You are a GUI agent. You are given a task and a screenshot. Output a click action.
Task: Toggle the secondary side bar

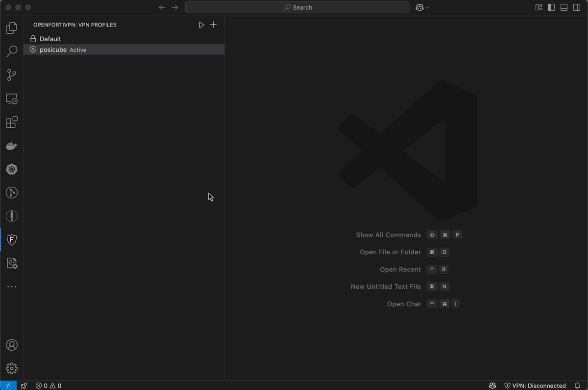[577, 7]
